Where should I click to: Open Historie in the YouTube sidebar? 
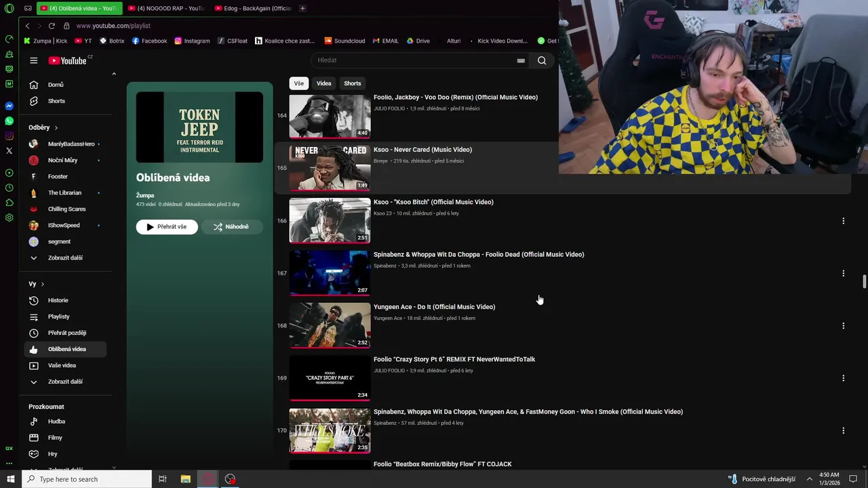click(x=66, y=300)
